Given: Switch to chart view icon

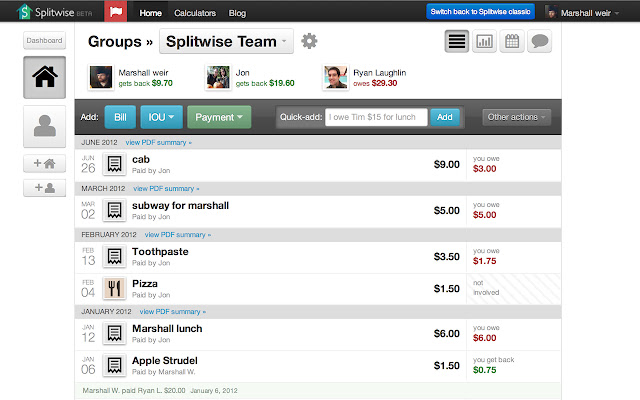Looking at the screenshot, I should pos(484,42).
